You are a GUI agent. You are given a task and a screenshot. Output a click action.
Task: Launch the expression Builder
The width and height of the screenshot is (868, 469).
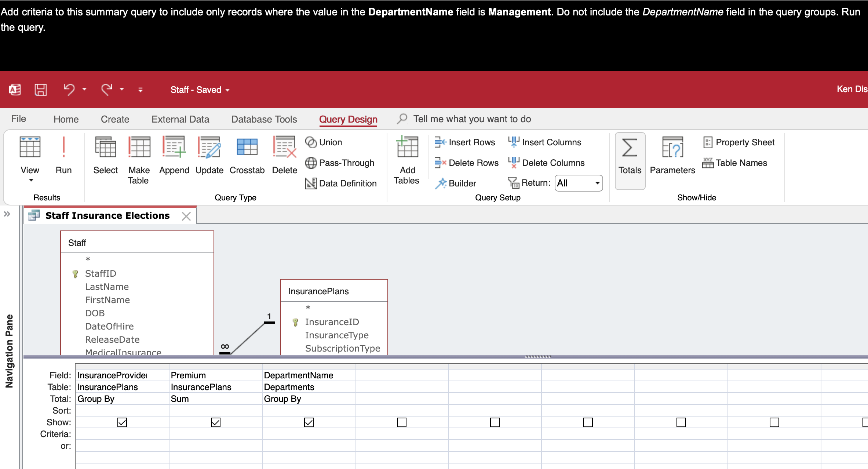pos(455,183)
